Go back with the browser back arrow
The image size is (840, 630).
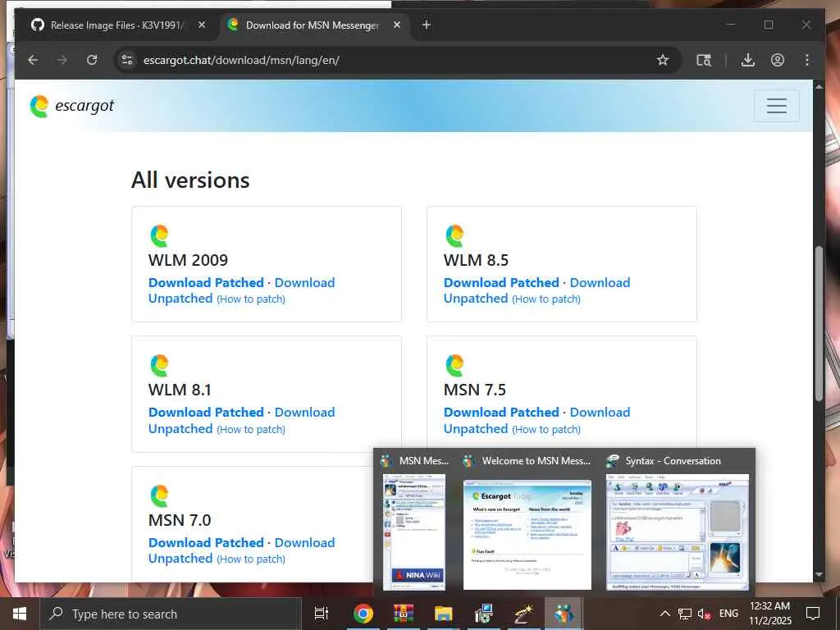click(33, 60)
